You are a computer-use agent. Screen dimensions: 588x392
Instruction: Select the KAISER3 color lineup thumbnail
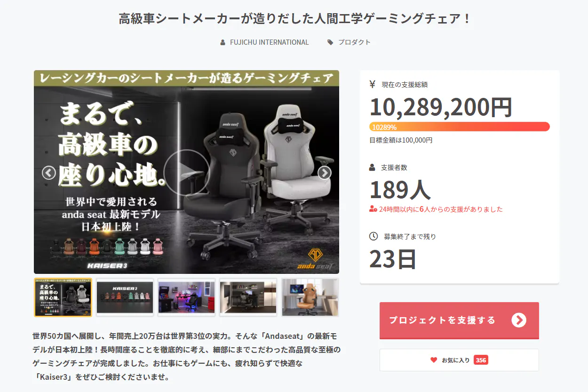click(125, 297)
